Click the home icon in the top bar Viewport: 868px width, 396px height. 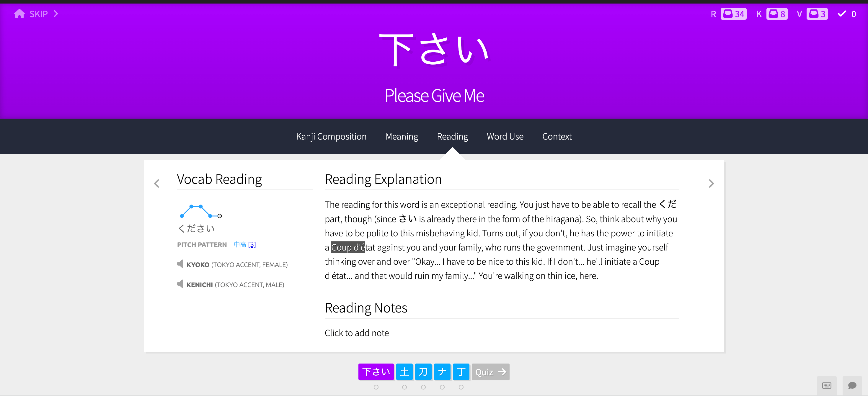click(19, 14)
